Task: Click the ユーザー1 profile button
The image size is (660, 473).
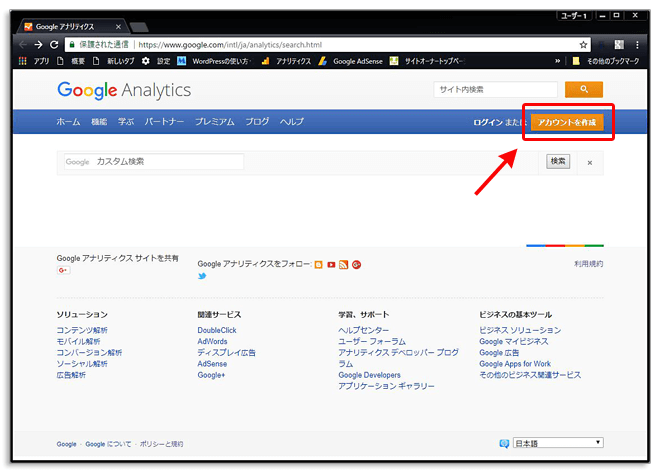Action: click(574, 16)
